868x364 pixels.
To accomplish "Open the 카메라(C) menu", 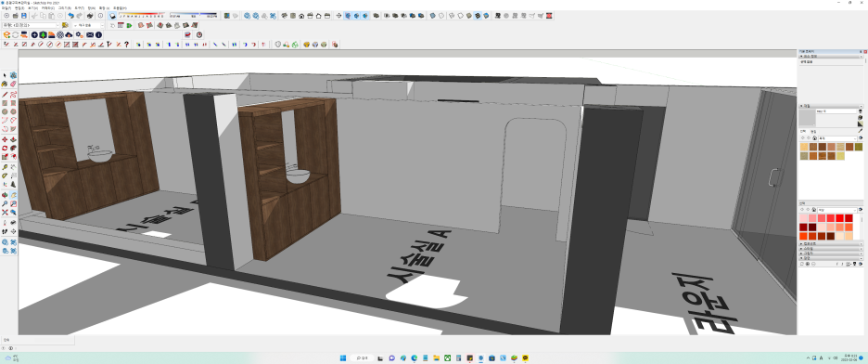I will pos(47,7).
